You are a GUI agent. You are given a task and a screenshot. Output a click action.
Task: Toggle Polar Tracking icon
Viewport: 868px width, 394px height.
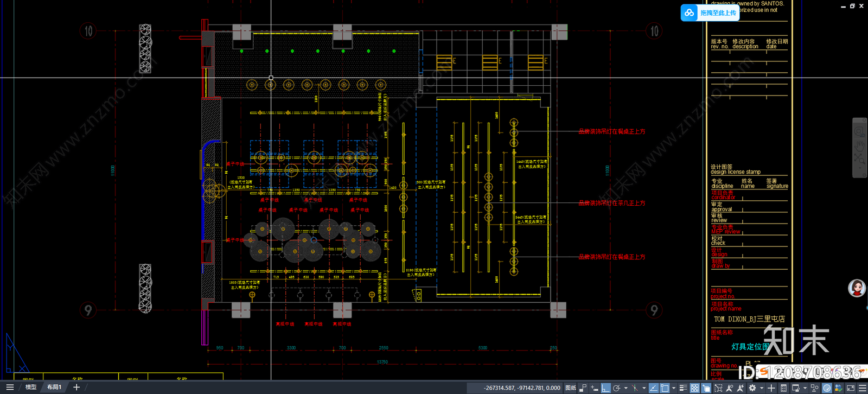tap(617, 388)
